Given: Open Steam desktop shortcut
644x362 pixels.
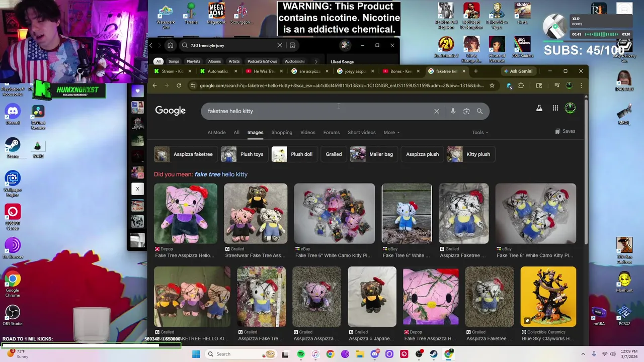Looking at the screenshot, I should pos(13,148).
